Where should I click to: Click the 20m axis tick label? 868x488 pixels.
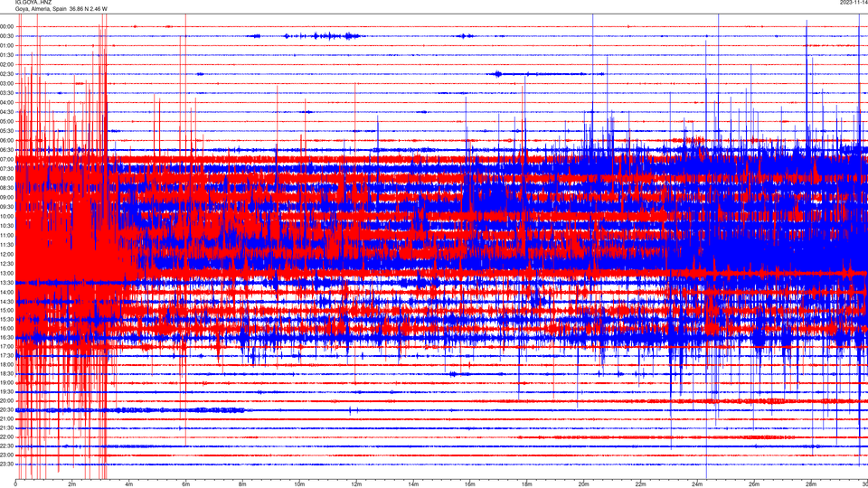point(583,484)
